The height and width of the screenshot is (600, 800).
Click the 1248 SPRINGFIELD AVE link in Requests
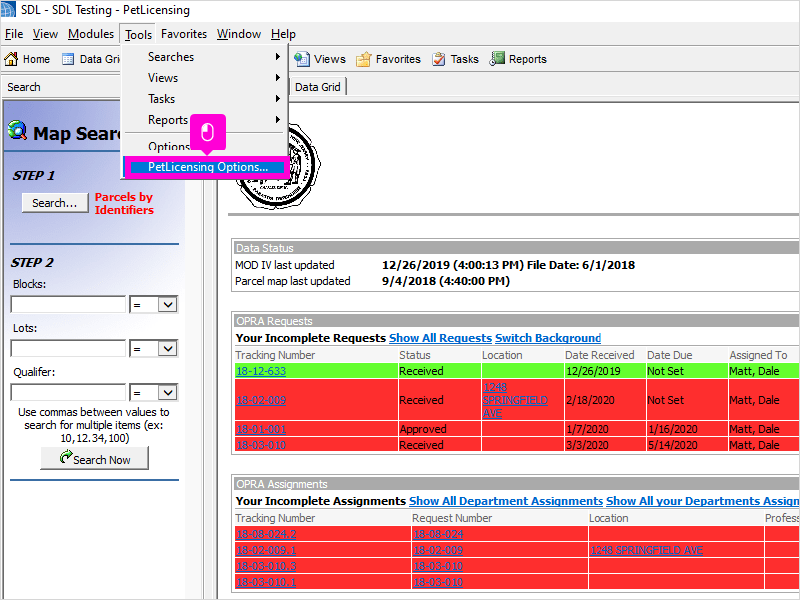[515, 400]
